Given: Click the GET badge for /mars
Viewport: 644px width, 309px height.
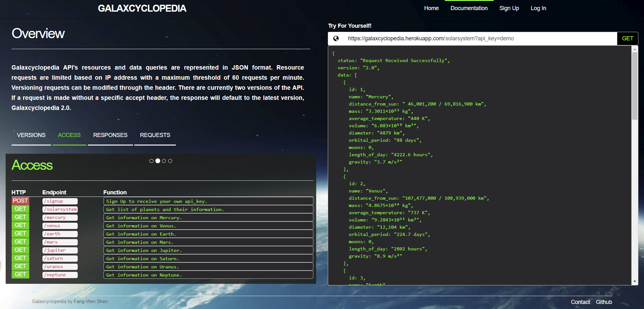Looking at the screenshot, I should [x=20, y=242].
